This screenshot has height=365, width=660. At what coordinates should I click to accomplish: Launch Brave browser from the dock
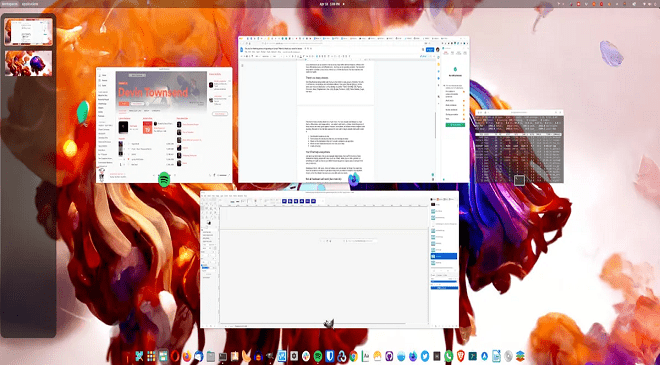click(461, 356)
